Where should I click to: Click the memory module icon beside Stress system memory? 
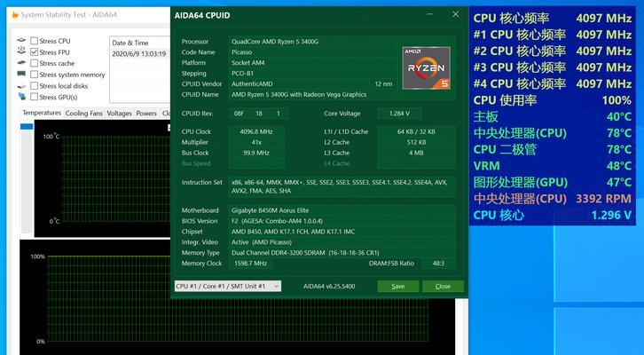point(22,74)
